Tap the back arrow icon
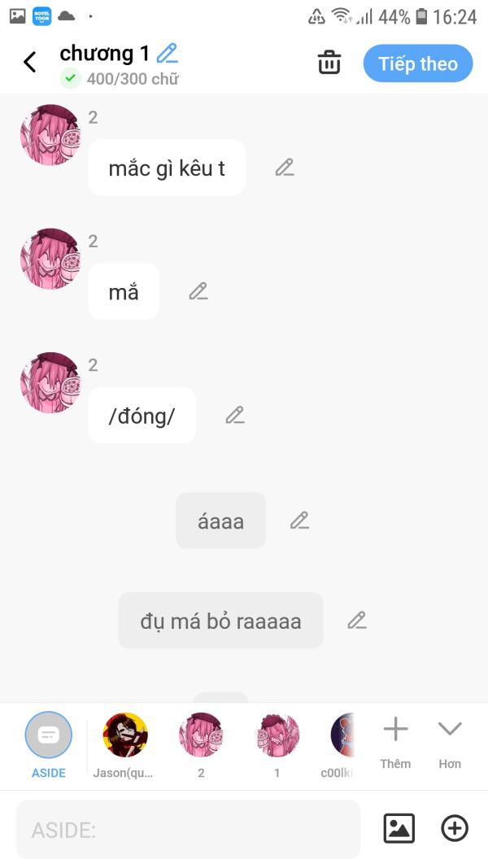 [x=30, y=62]
